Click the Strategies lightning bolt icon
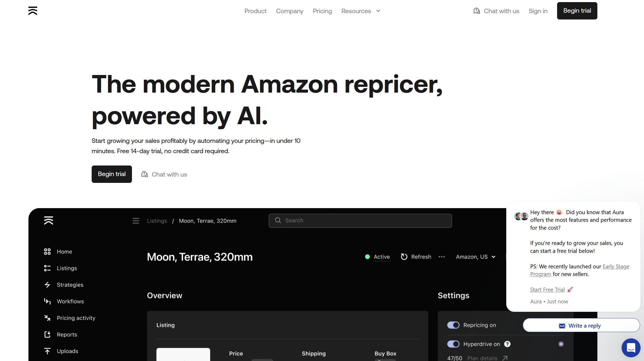 click(47, 284)
